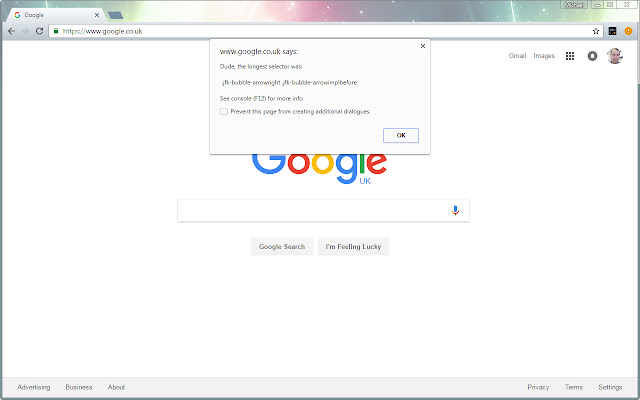Image resolution: width=640 pixels, height=400 pixels.
Task: Open the Gmail link
Action: (x=517, y=56)
